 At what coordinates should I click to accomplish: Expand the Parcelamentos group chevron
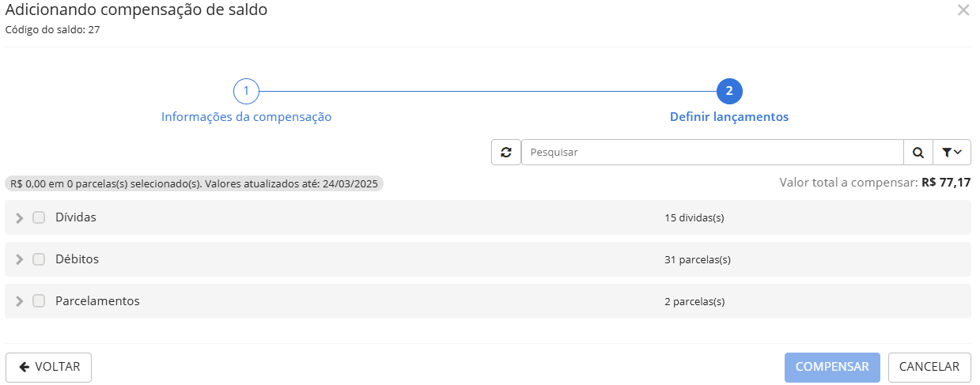20,301
